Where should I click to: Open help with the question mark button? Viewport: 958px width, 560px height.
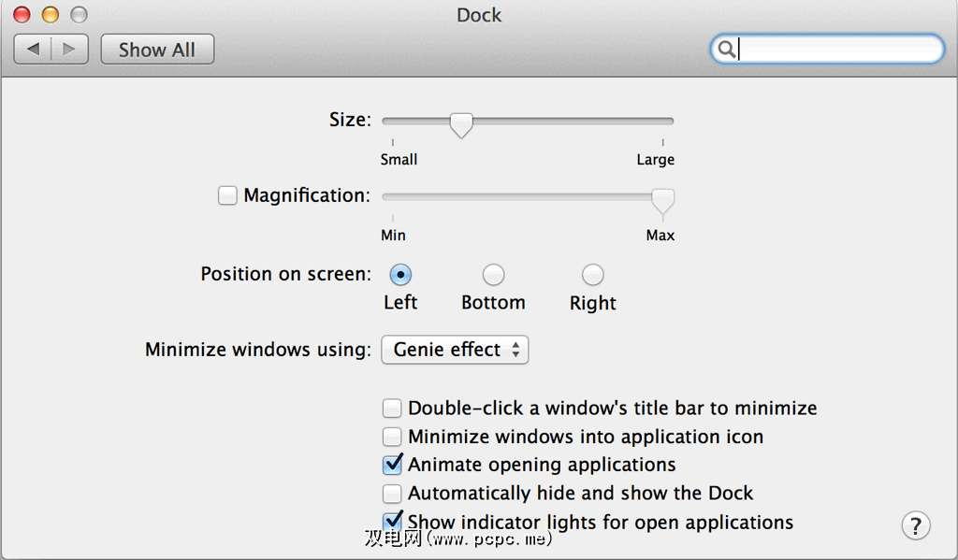(916, 525)
